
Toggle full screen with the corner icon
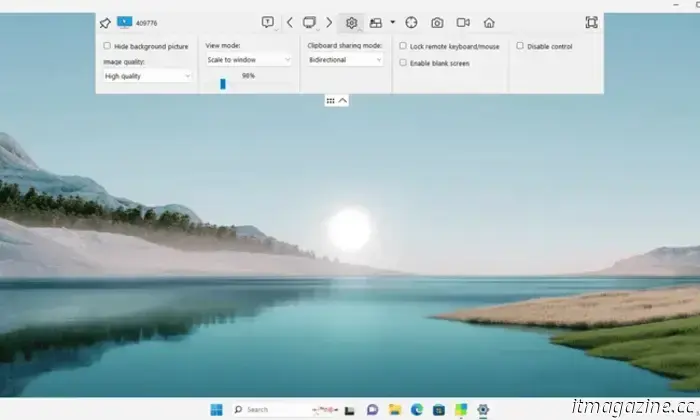(591, 22)
